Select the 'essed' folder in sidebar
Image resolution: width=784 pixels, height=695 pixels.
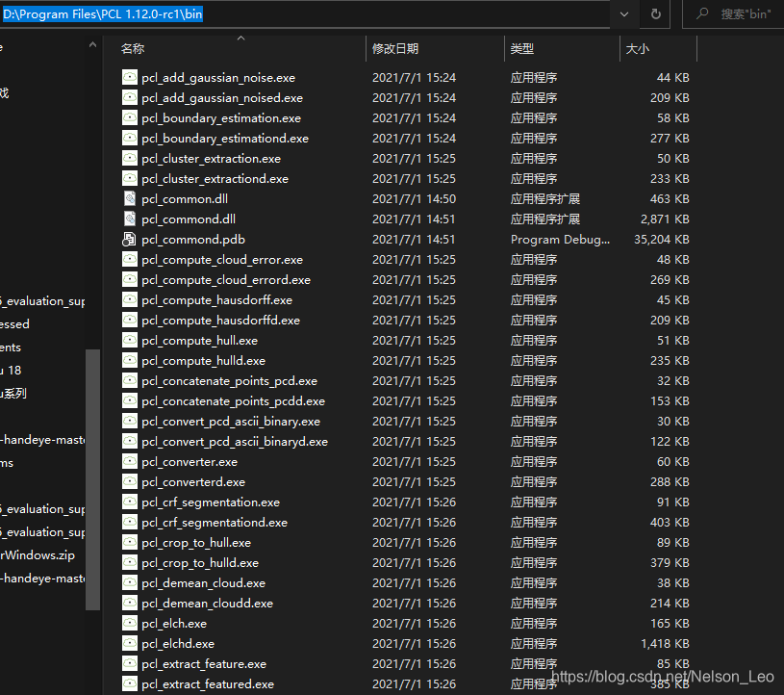coord(14,324)
